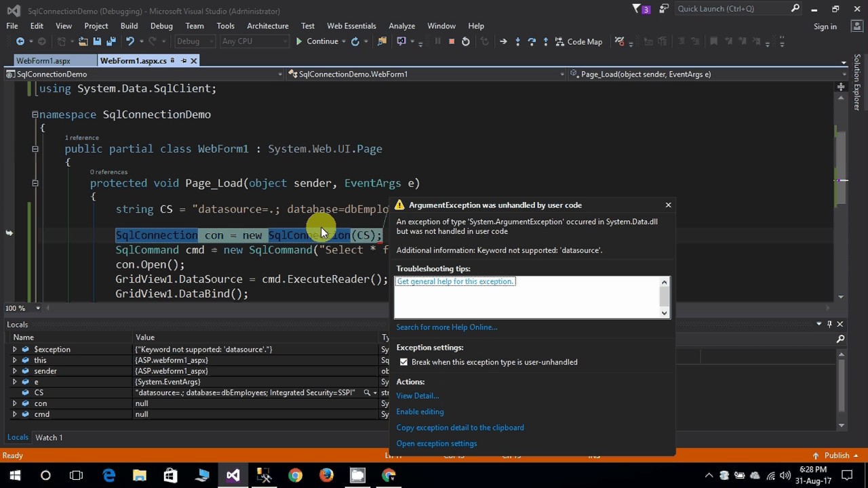The width and height of the screenshot is (868, 488).
Task: Open Firefox from the taskbar
Action: 326,475
